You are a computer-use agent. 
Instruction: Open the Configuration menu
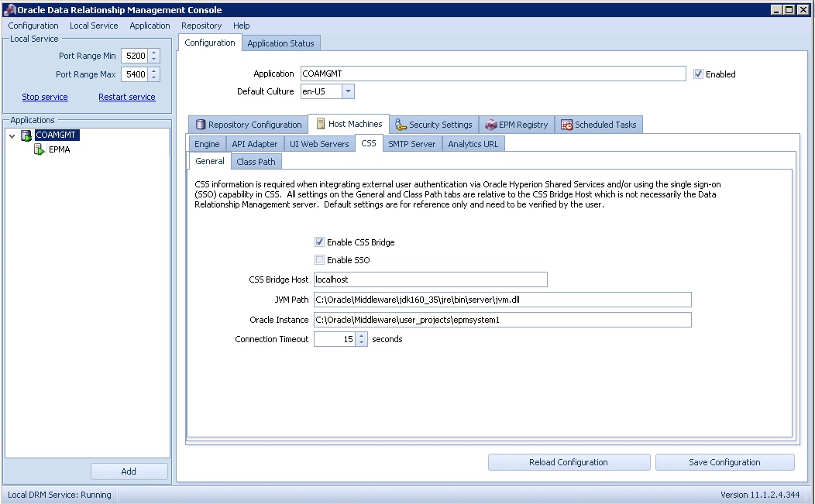point(33,26)
